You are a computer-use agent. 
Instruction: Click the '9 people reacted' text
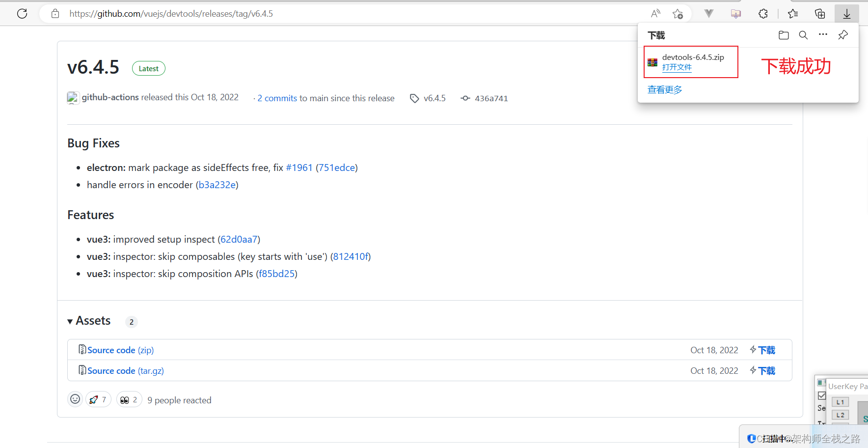point(179,400)
